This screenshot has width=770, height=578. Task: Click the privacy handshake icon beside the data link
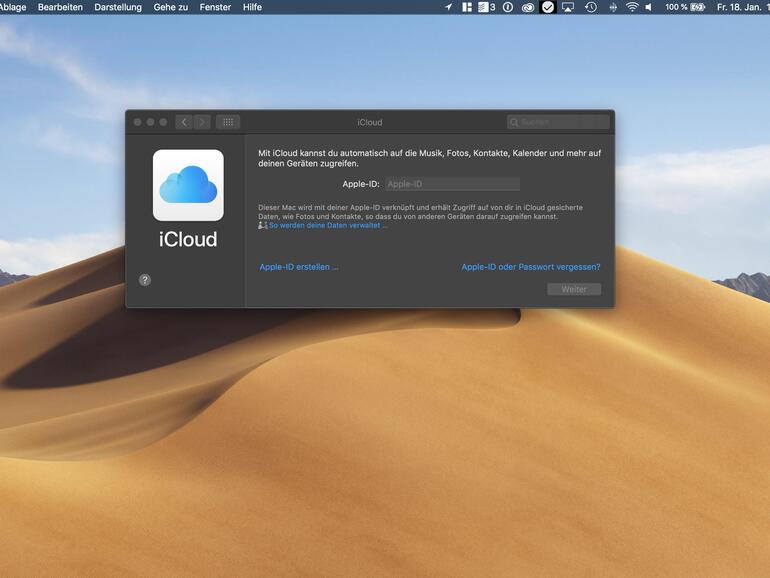click(x=263, y=225)
